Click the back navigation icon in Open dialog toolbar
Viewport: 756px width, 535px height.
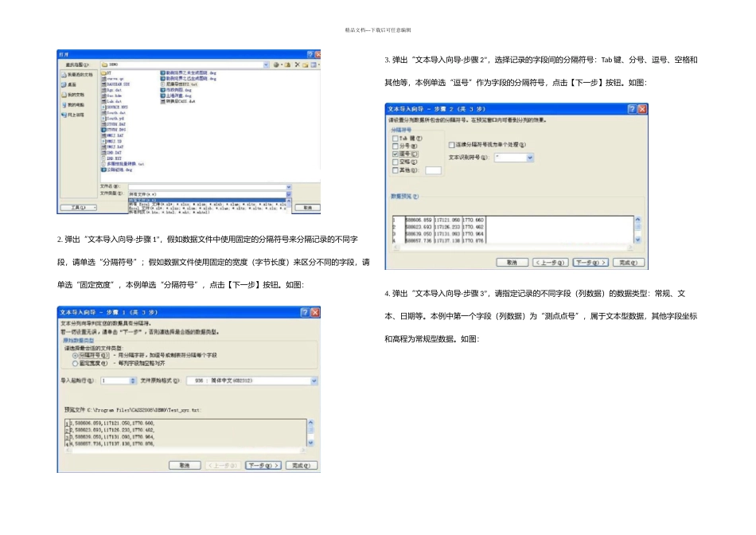pyautogui.click(x=276, y=64)
